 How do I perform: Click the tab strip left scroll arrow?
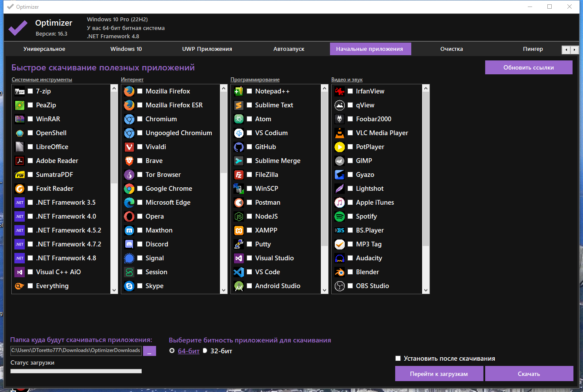566,50
